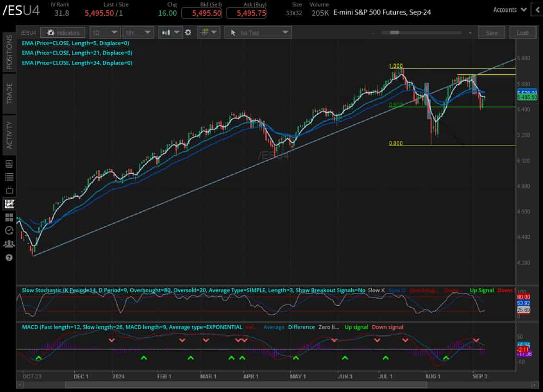Viewport: 543px width, 392px height.
Task: Click the zoom in plus icon
Action: (x=470, y=33)
